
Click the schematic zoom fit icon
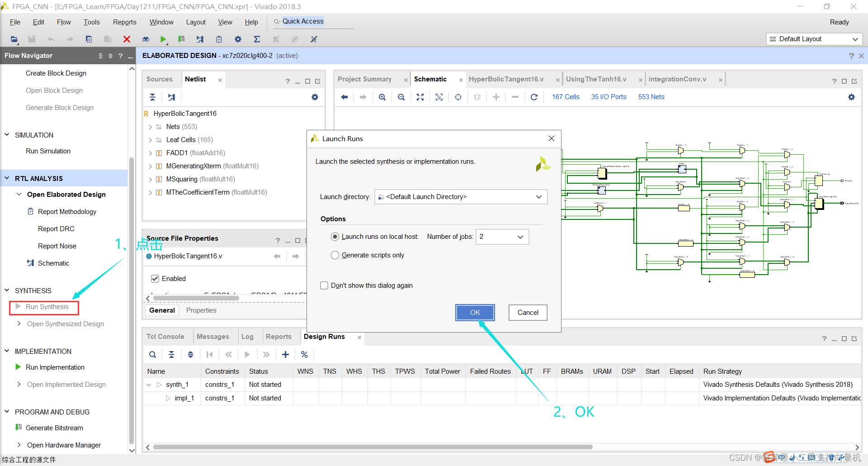(420, 97)
